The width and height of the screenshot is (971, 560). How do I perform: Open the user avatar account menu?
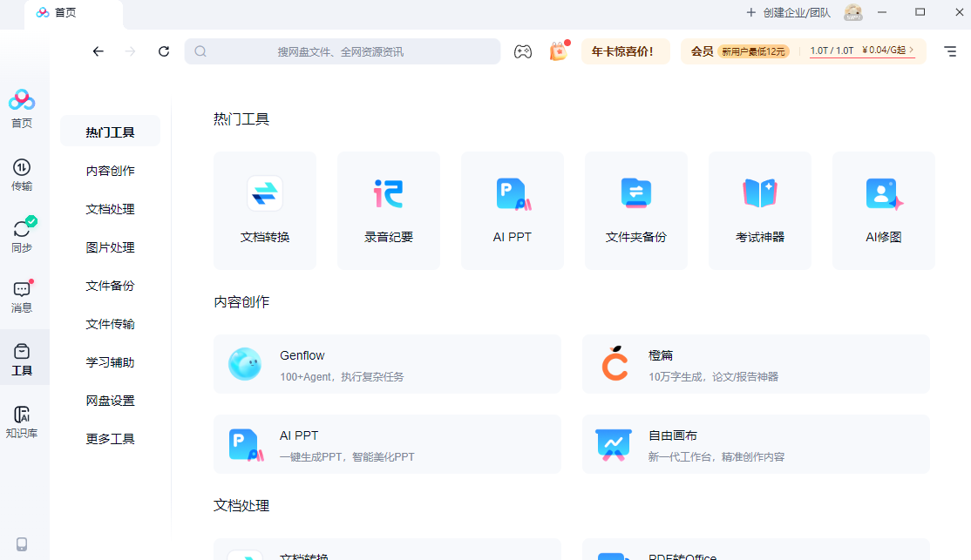852,12
